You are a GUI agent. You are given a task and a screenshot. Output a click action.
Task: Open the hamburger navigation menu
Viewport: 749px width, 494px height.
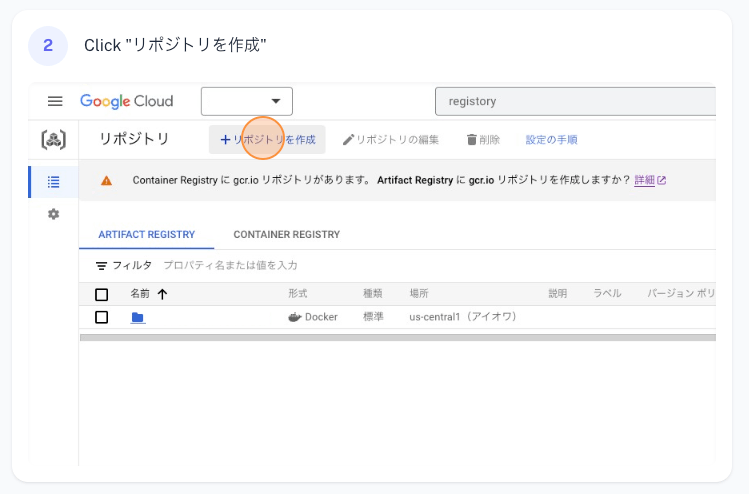coord(55,101)
